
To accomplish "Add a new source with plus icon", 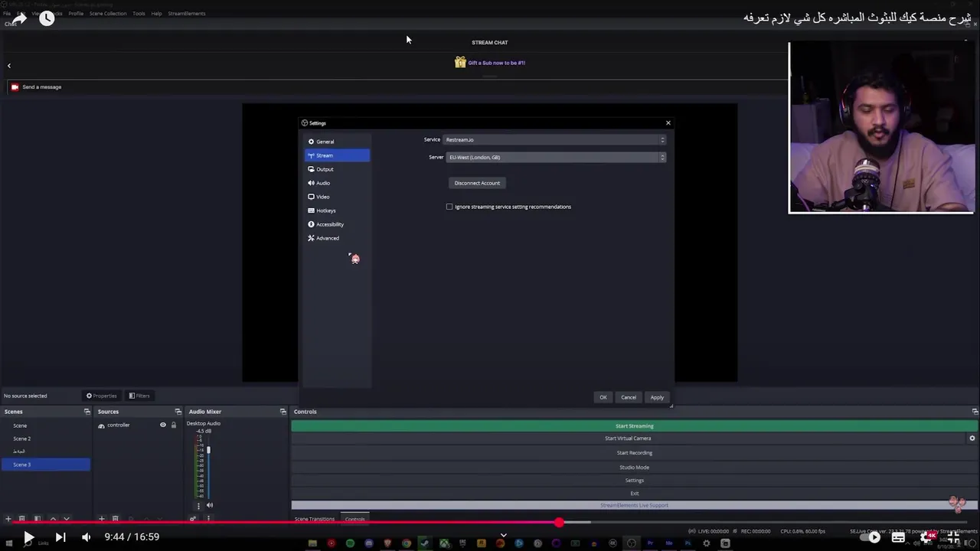I will point(101,519).
